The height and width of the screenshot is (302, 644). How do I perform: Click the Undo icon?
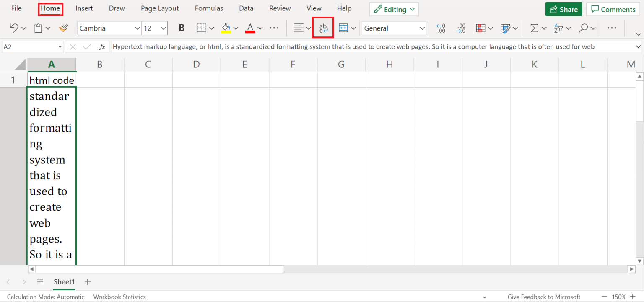click(x=14, y=28)
